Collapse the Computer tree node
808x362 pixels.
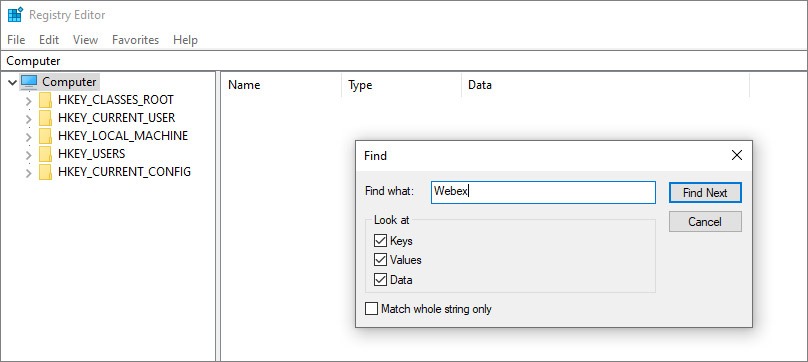[12, 82]
